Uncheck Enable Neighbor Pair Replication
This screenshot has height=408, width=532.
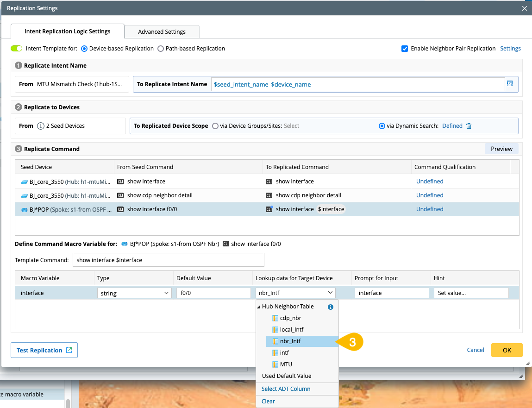[405, 49]
